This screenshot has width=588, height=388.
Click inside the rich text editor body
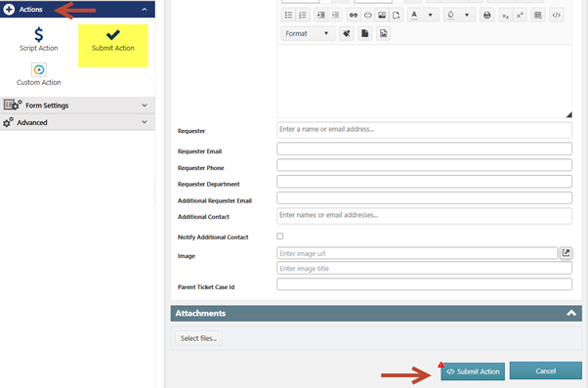point(424,81)
